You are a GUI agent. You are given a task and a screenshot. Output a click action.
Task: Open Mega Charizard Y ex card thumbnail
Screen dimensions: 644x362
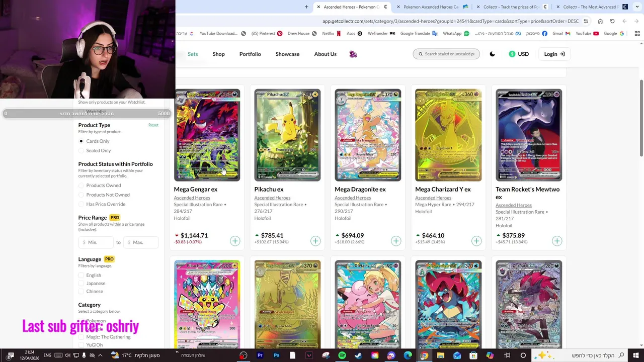(448, 135)
